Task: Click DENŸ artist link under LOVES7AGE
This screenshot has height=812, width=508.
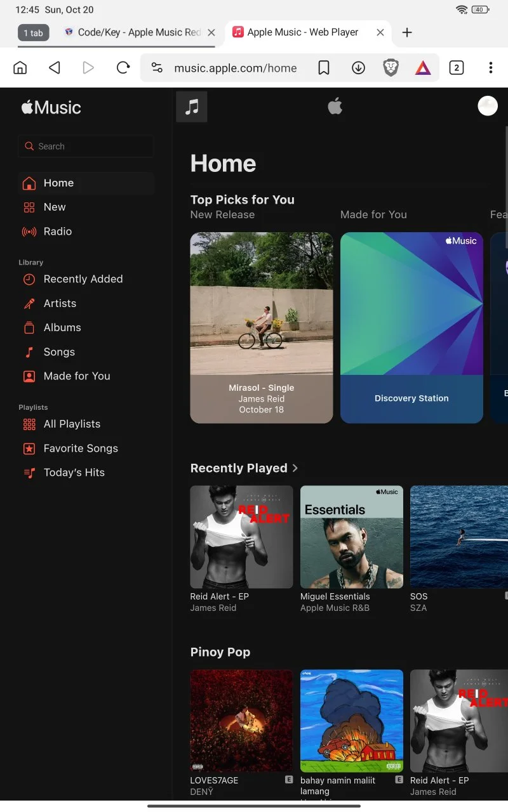Action: click(x=202, y=792)
